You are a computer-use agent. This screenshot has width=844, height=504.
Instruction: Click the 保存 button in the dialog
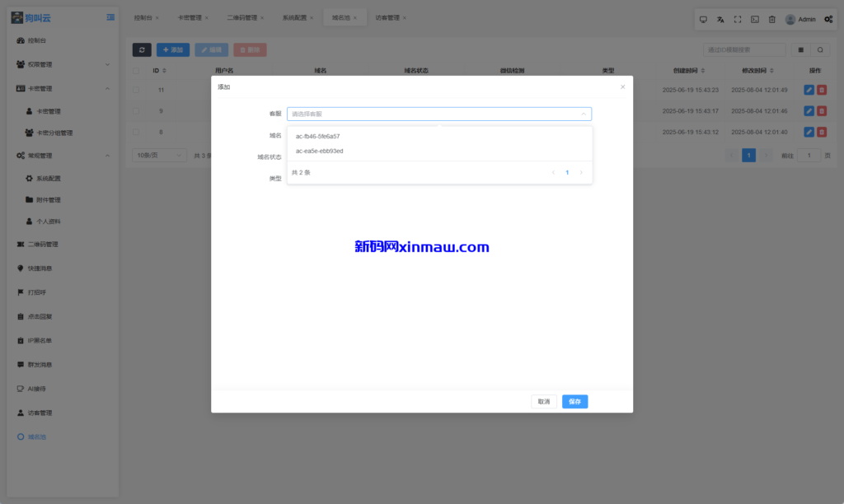[x=574, y=401]
